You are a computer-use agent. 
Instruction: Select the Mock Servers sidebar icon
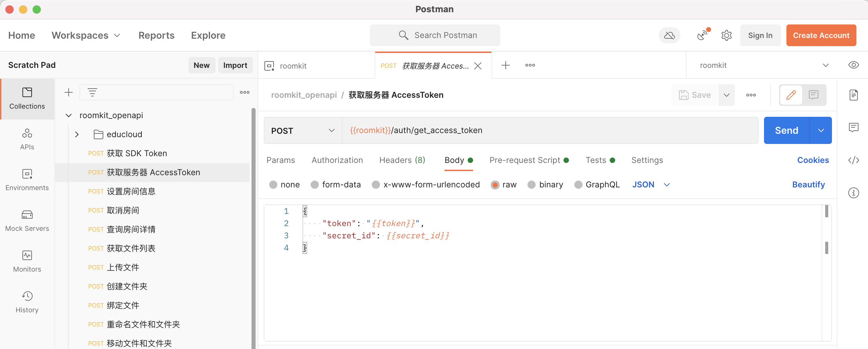coord(27,220)
